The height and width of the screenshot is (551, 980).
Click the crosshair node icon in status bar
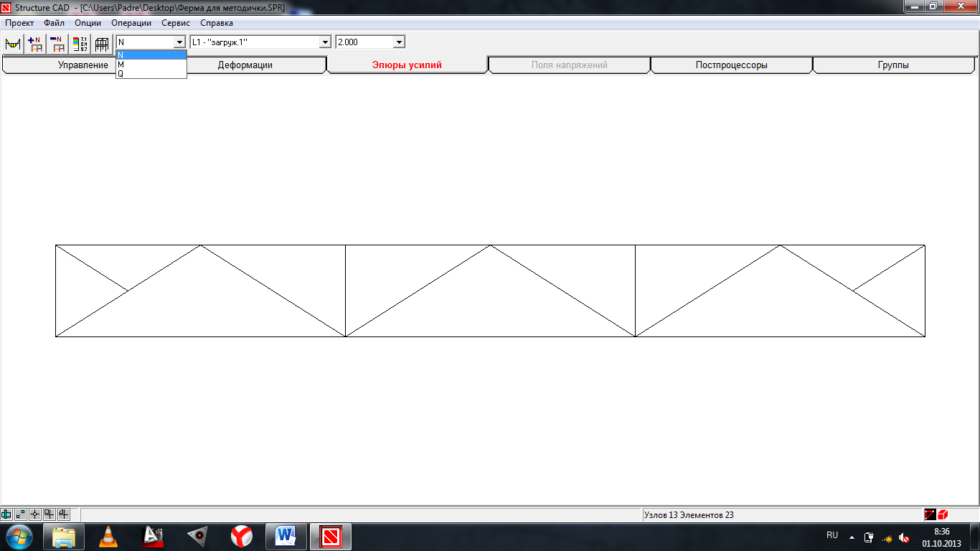(x=35, y=514)
